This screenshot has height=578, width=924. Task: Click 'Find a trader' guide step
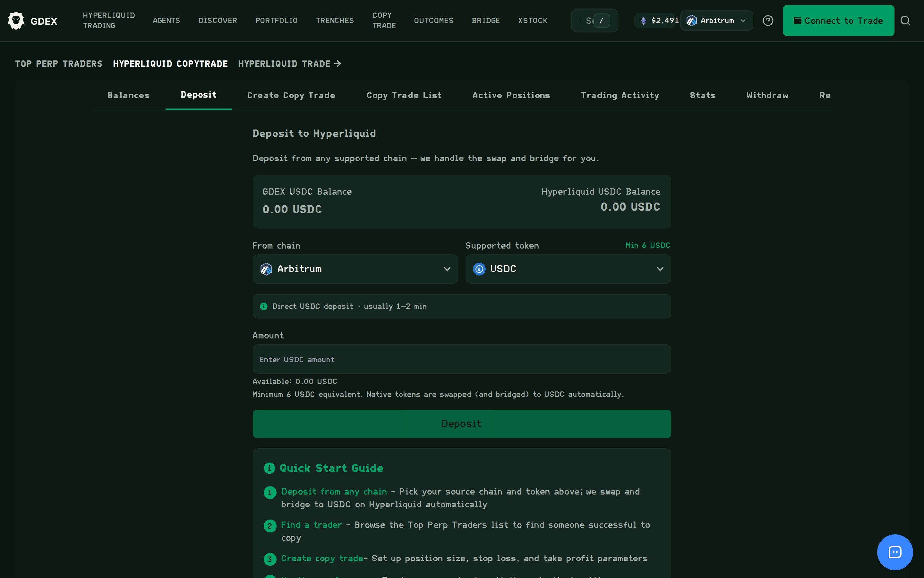pyautogui.click(x=312, y=525)
